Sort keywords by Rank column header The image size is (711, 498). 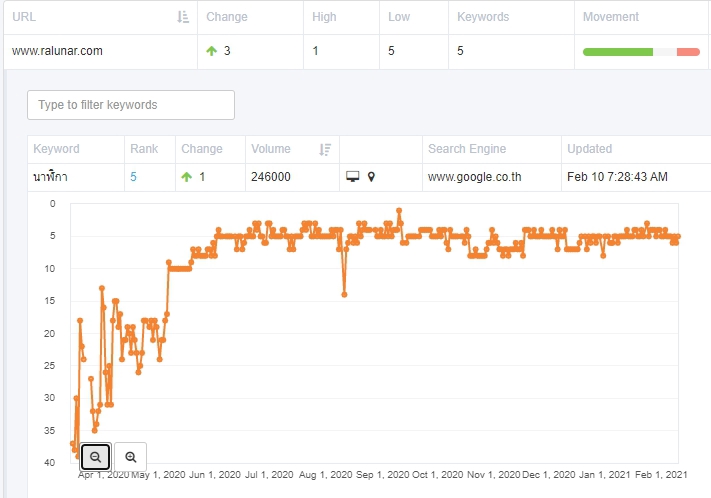144,149
